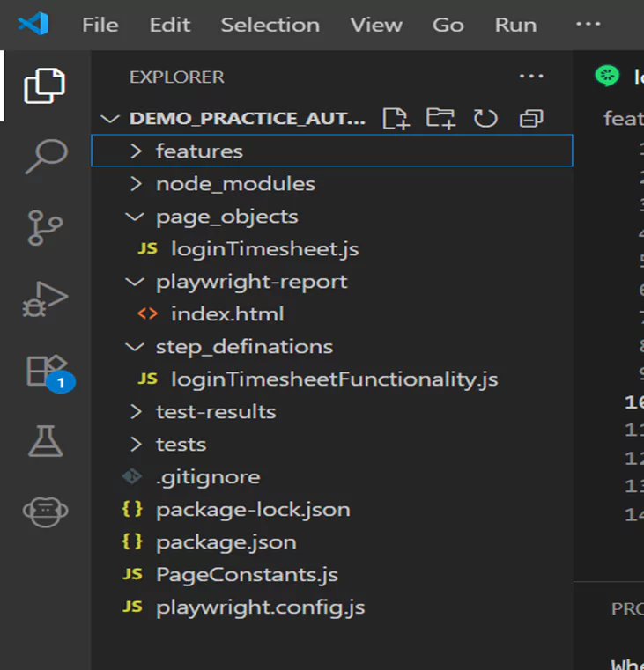Open Explorer views and more actions ellipsis

[x=531, y=77]
